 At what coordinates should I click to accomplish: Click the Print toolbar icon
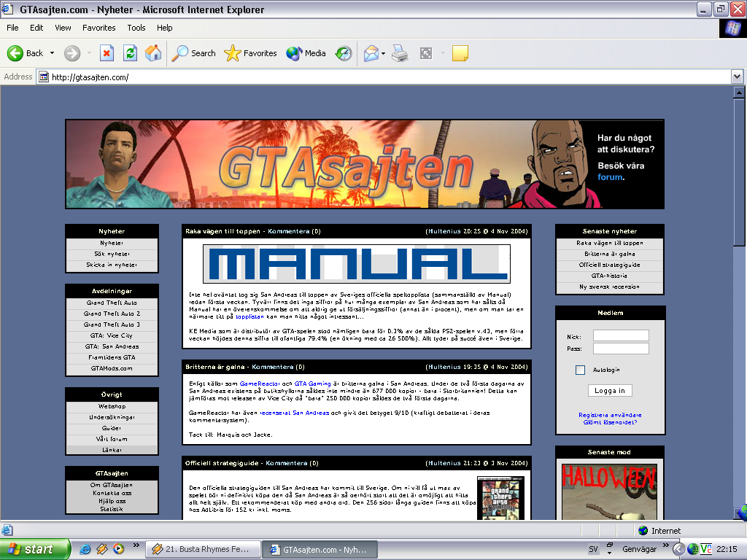[x=400, y=52]
